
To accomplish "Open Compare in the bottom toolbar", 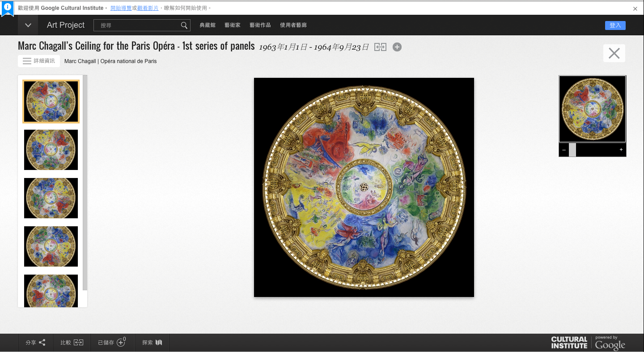I will click(72, 343).
